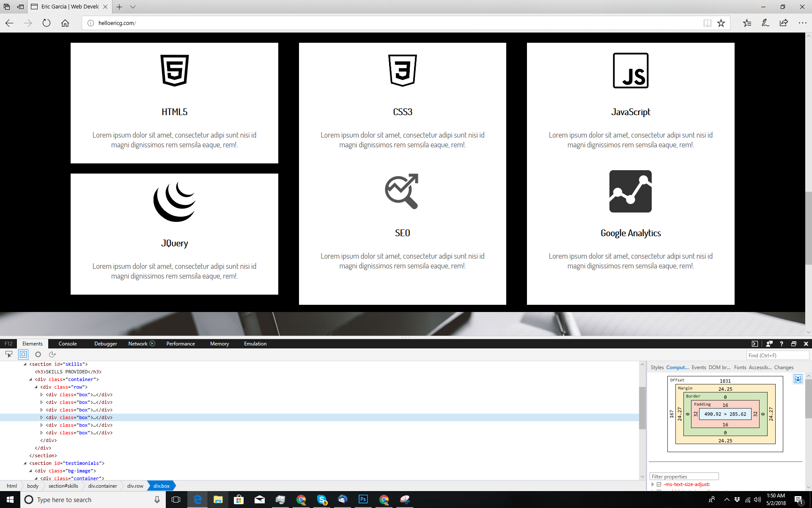Screen dimensions: 812x508
Task: Collapse the section id testimonials node
Action: (25, 463)
